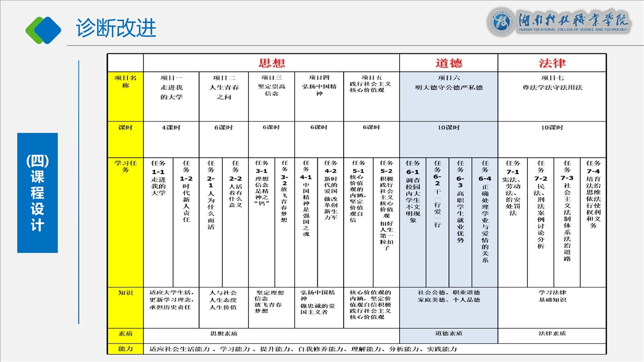Click the red 法律 column header
This screenshot has width=644, height=362.
click(x=552, y=63)
